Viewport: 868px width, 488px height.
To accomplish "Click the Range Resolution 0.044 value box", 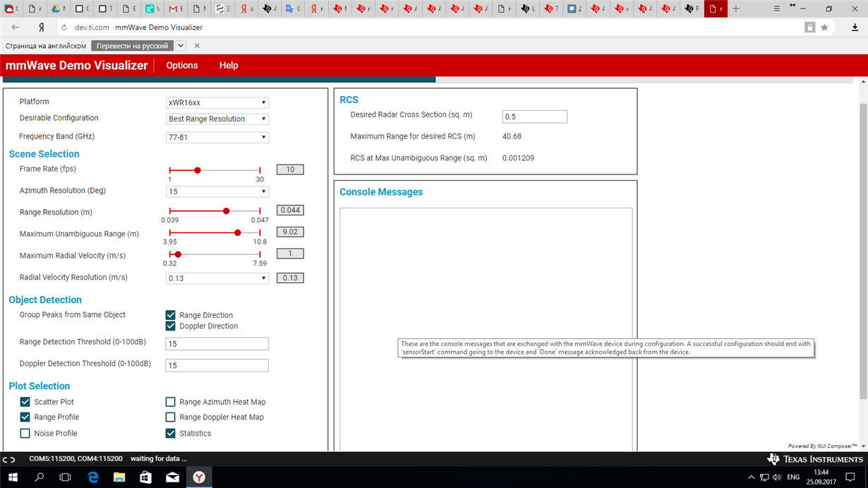I will click(290, 210).
